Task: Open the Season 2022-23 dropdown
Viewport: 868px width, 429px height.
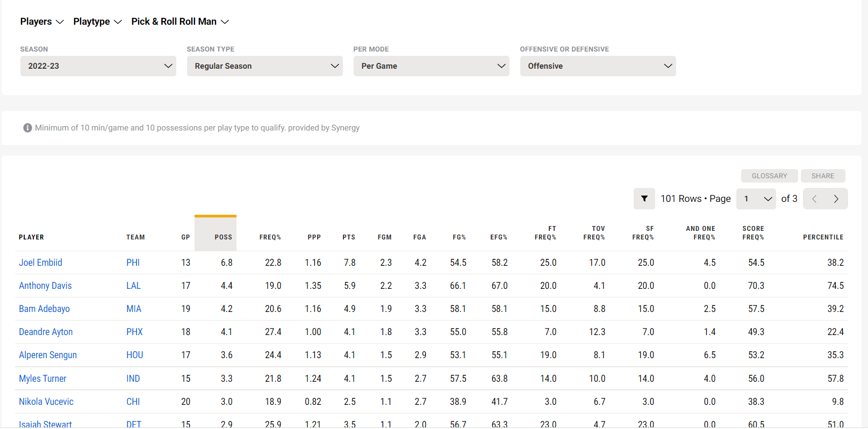Action: 98,66
